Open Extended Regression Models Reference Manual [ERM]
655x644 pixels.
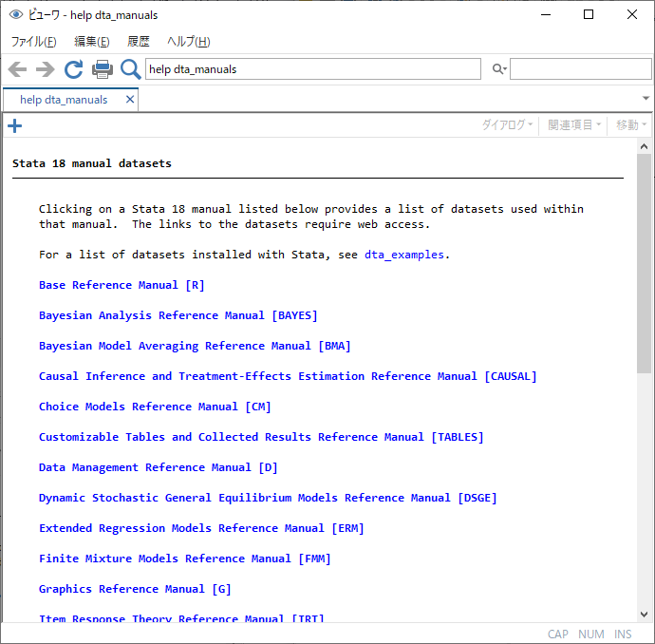pyautogui.click(x=201, y=528)
